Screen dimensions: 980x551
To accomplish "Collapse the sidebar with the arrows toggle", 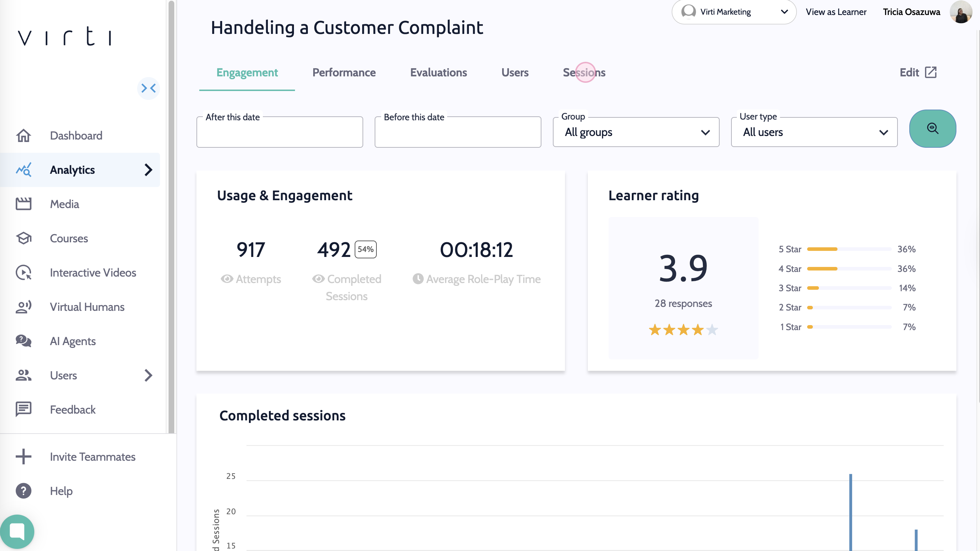I will pyautogui.click(x=148, y=88).
